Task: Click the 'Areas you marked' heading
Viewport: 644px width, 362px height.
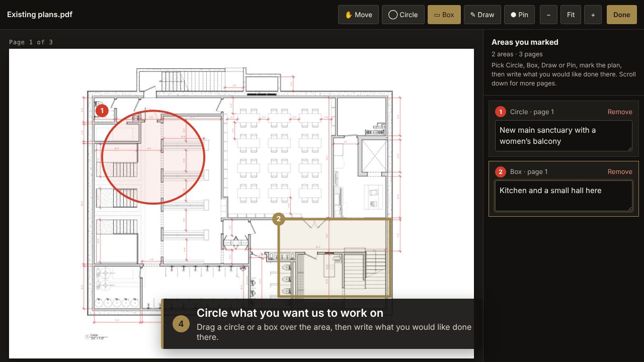Action: (525, 42)
